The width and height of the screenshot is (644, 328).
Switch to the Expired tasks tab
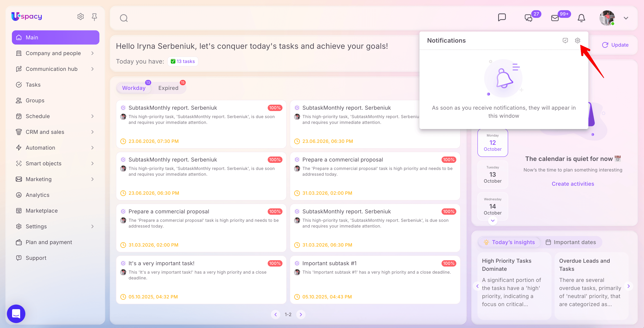pyautogui.click(x=168, y=88)
